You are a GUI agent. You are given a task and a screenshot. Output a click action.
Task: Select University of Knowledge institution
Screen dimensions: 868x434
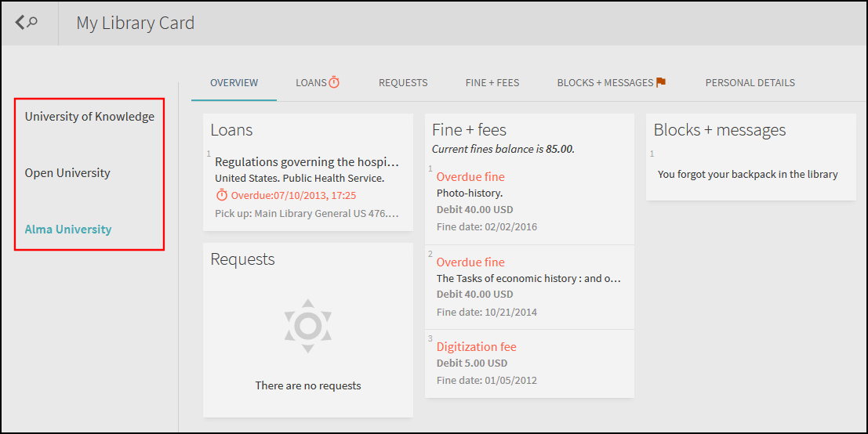click(x=89, y=117)
